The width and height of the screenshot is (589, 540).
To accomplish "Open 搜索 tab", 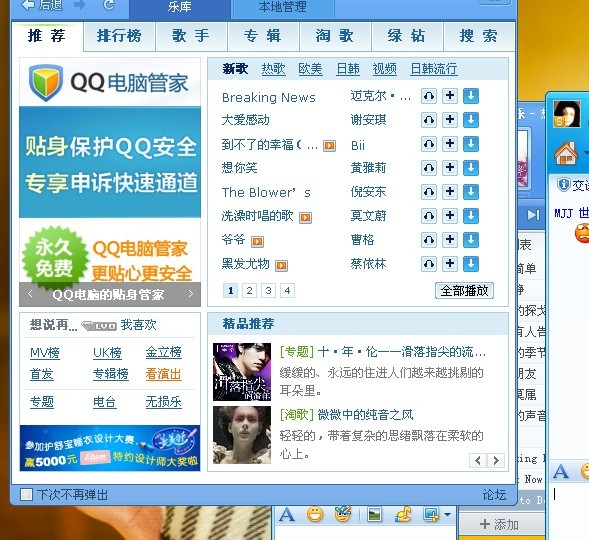I will click(479, 36).
